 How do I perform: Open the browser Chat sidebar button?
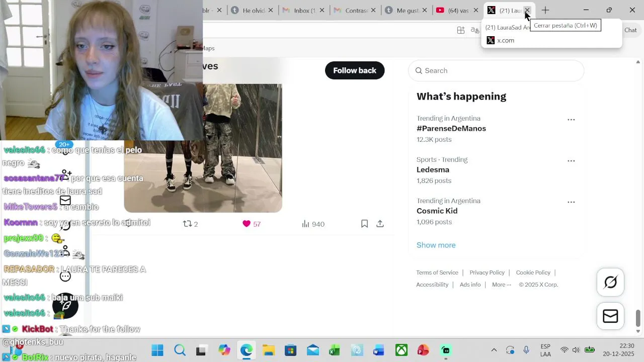[x=630, y=30]
